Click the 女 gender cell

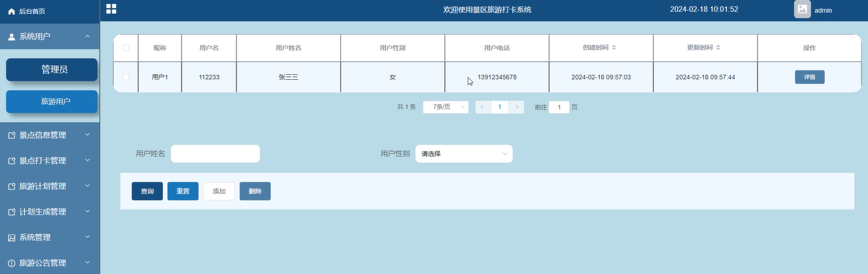[x=393, y=77]
